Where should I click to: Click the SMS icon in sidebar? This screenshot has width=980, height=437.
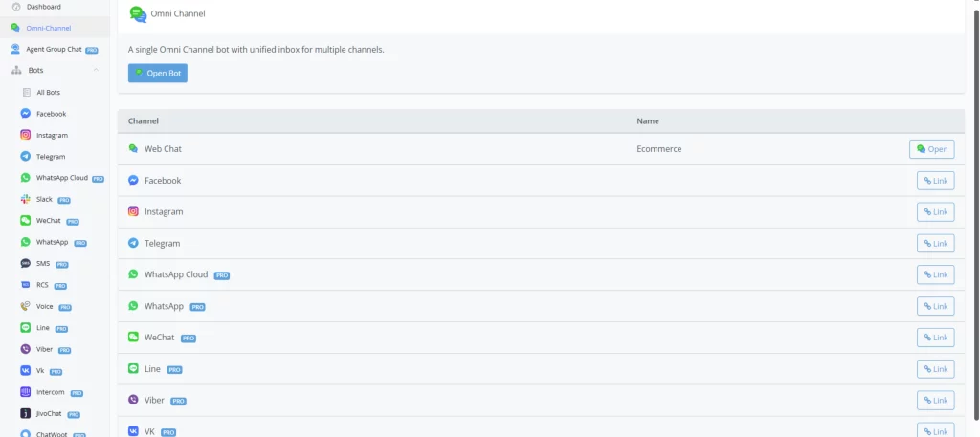pos(26,264)
